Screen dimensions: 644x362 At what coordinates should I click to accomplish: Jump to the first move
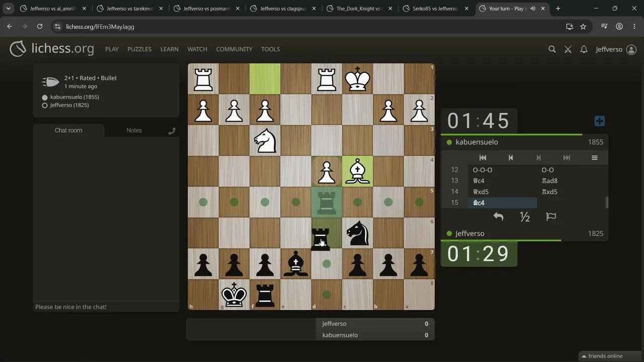[x=482, y=158]
